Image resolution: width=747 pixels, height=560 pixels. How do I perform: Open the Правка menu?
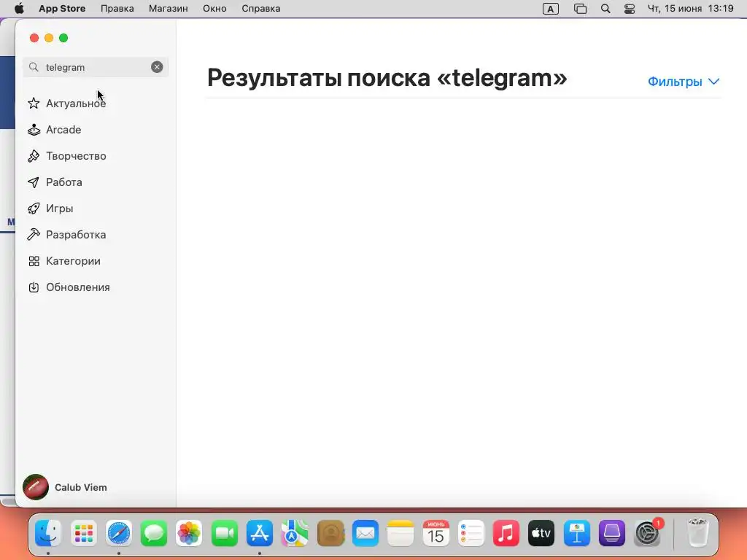(x=117, y=9)
